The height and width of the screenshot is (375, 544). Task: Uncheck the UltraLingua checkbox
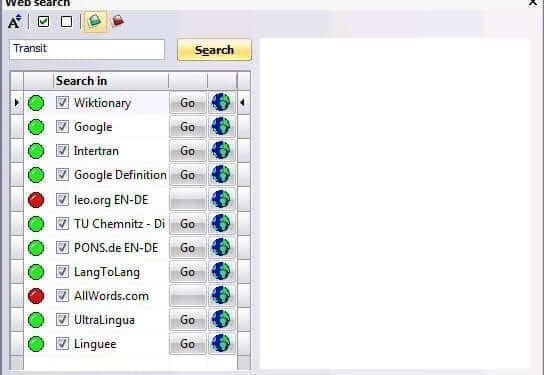tap(62, 319)
